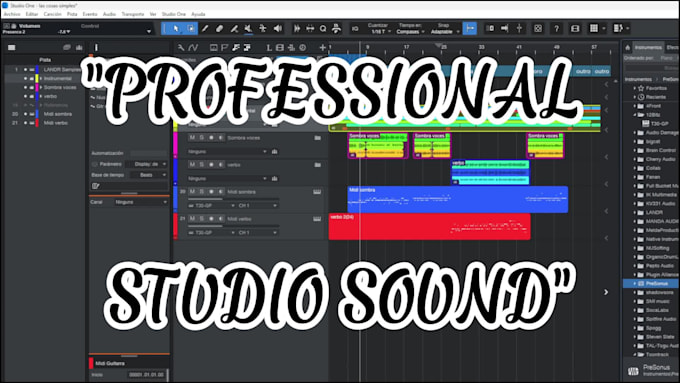The image size is (680, 383).
Task: Open Ninguno dropdown on verbo track
Action: click(227, 178)
